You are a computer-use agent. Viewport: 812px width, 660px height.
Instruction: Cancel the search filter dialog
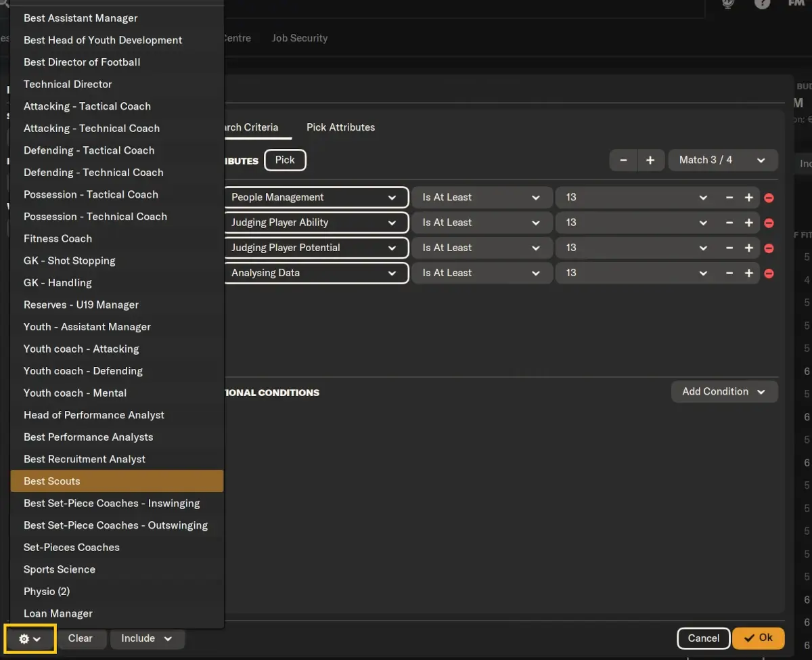point(704,638)
